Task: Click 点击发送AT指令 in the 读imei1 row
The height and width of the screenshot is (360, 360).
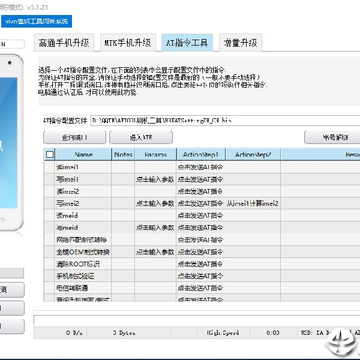Action: click(200, 167)
